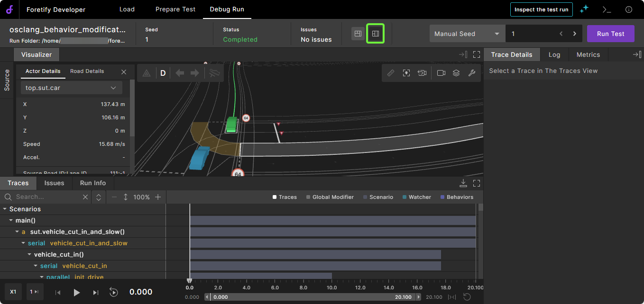Switch to the highlighted side-by-side layout
Screen dimensions: 644x304
pyautogui.click(x=375, y=34)
